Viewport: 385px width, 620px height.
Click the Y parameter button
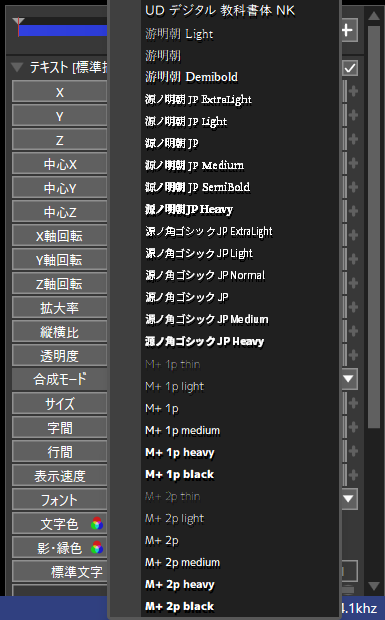[x=60, y=116]
